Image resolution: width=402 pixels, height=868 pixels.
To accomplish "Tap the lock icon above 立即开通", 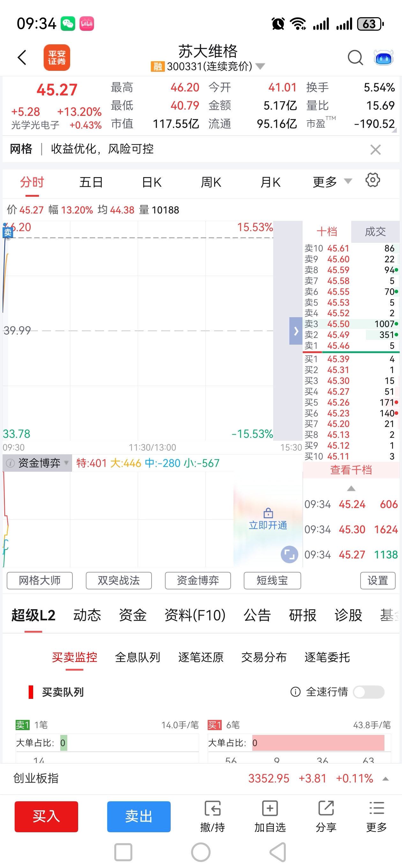I will click(268, 513).
